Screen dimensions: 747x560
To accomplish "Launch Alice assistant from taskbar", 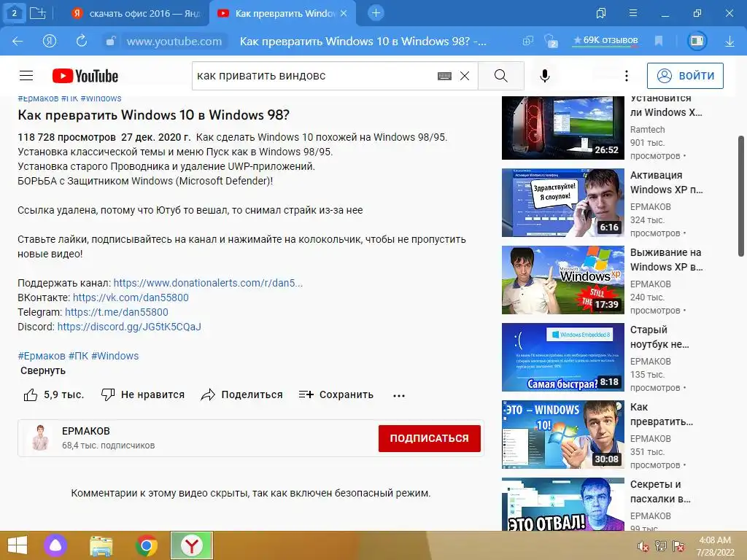I will (x=55, y=545).
